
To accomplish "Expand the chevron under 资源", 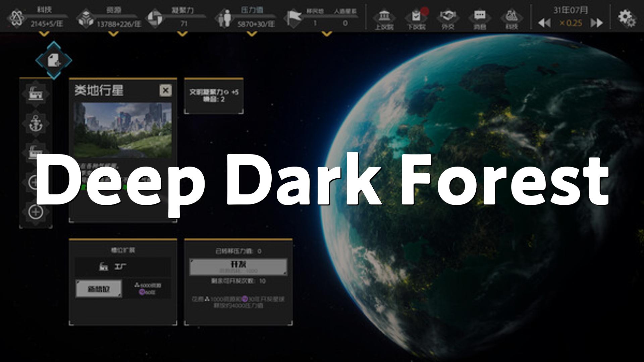I will 114,34.
